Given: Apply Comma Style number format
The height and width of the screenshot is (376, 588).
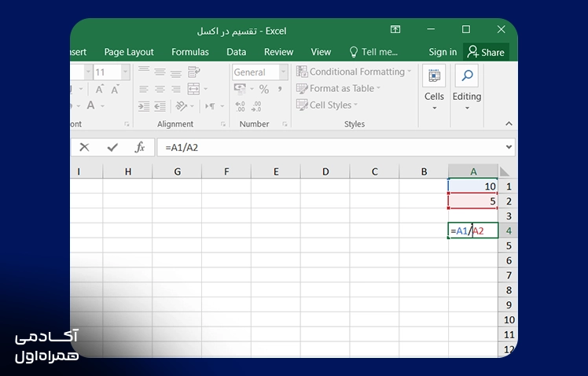Looking at the screenshot, I should [x=280, y=90].
